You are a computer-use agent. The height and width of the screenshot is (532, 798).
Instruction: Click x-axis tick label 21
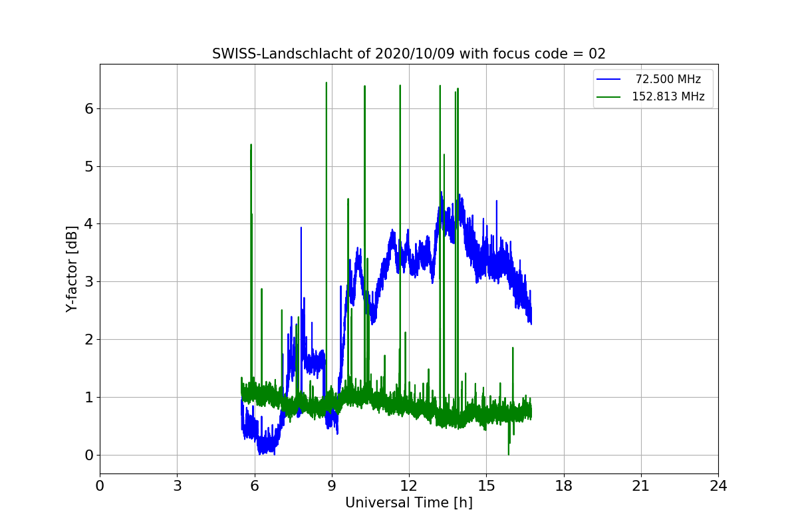(641, 486)
